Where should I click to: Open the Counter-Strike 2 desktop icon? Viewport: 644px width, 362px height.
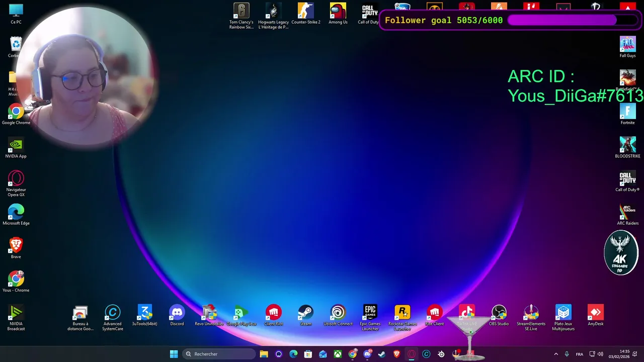point(306,14)
